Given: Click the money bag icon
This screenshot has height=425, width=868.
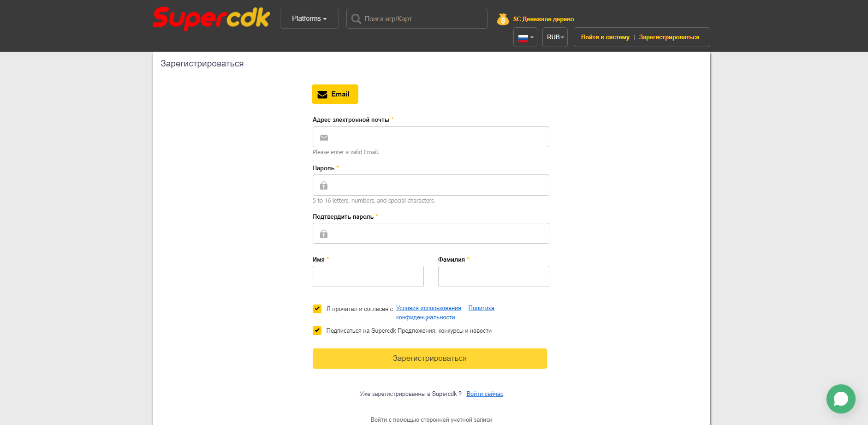Looking at the screenshot, I should [x=503, y=19].
